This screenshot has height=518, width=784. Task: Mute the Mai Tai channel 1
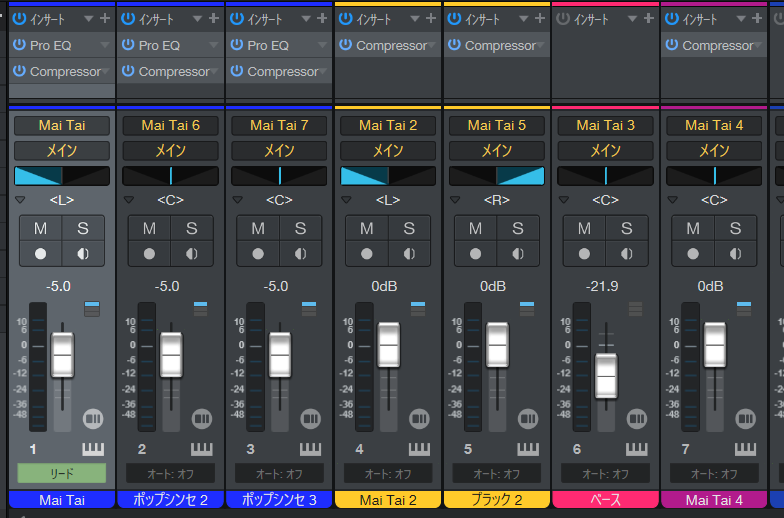click(40, 228)
